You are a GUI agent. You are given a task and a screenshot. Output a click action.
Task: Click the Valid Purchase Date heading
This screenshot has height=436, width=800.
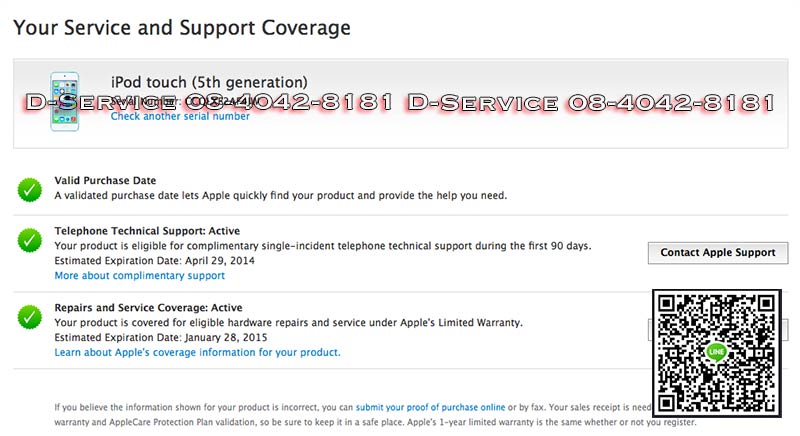[x=107, y=180]
